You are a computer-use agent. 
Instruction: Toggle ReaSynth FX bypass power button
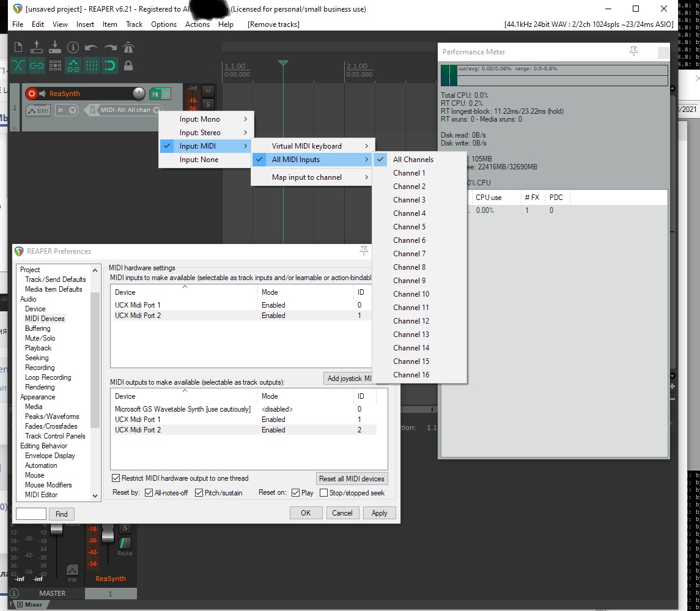tap(166, 94)
